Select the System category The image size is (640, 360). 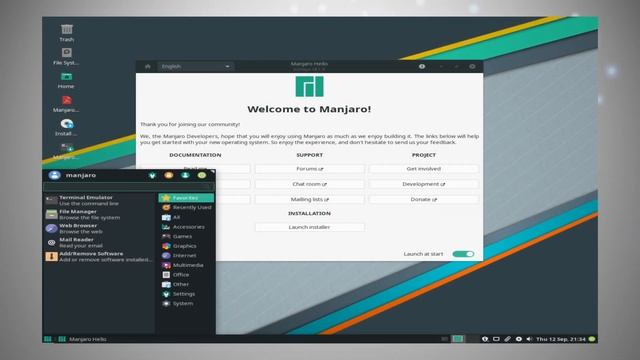point(186,303)
